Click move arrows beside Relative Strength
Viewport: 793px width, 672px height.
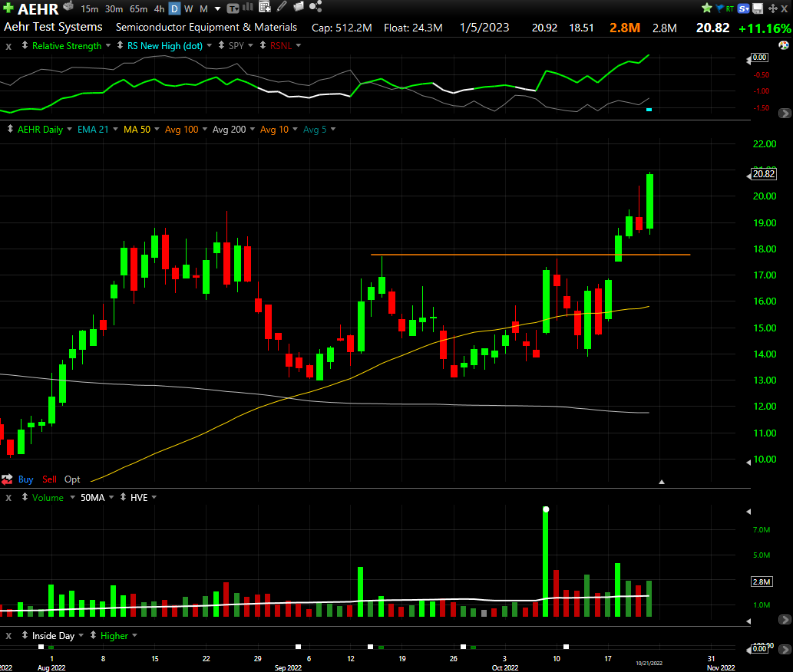(25, 45)
